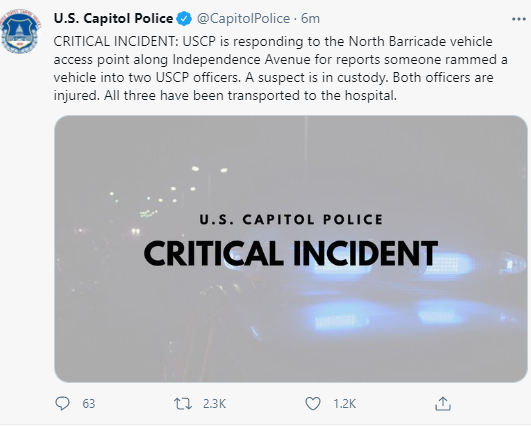
Task: Open the reply speech bubble icon
Action: 62,403
